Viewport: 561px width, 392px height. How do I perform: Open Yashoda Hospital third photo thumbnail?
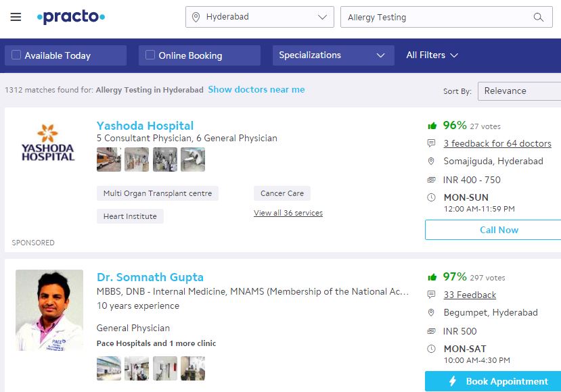coord(165,160)
